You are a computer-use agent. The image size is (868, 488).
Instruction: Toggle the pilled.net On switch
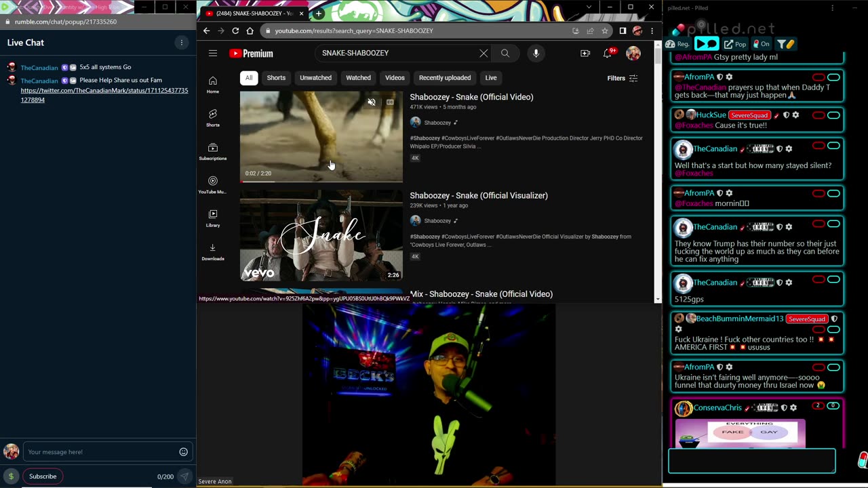click(761, 44)
